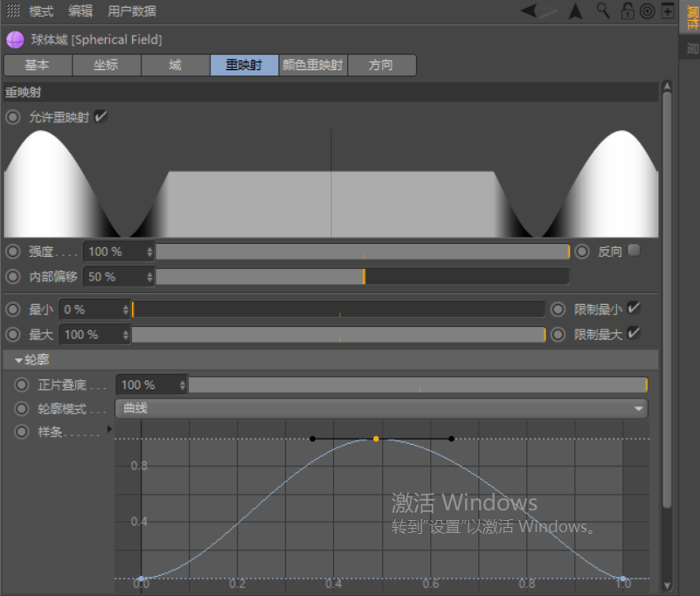Open search with the magnifier icon
Screen dimensions: 700x596
click(603, 10)
